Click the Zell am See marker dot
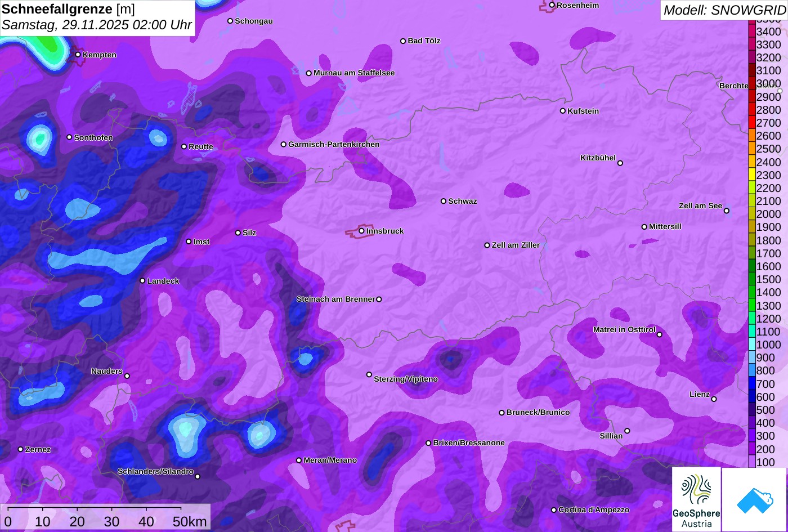788x532 pixels. point(726,211)
